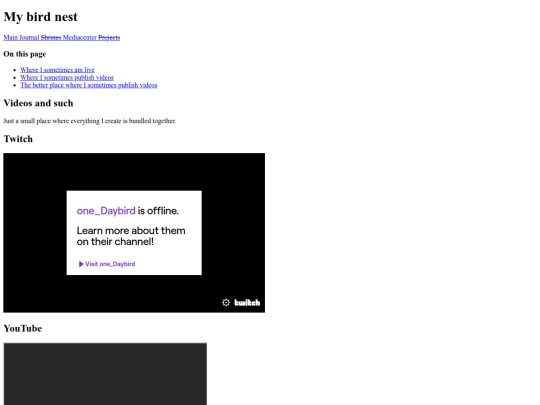Select the struck-through Projects link
The height and width of the screenshot is (405, 540).
[109, 38]
